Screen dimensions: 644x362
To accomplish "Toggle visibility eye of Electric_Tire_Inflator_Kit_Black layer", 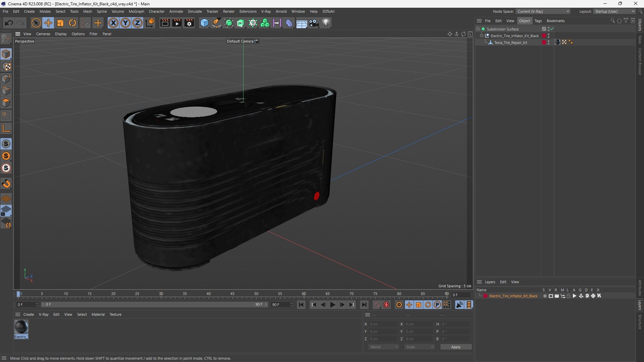I will 551,296.
